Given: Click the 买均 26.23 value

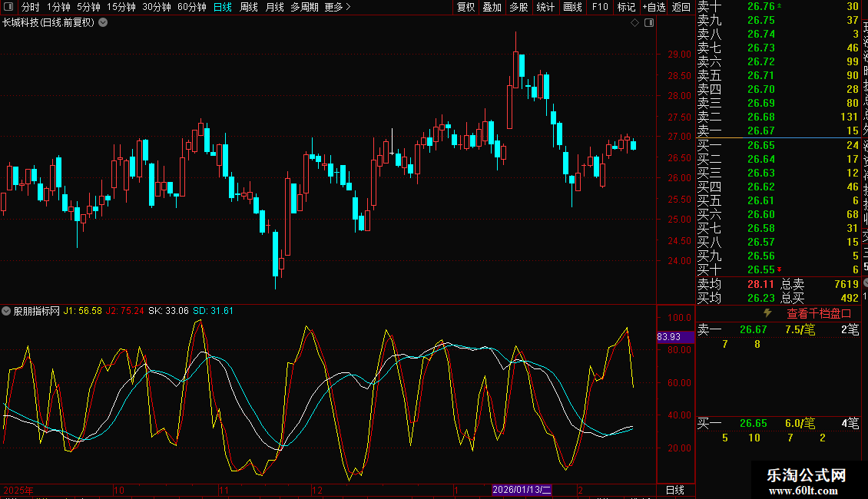Looking at the screenshot, I should [760, 298].
